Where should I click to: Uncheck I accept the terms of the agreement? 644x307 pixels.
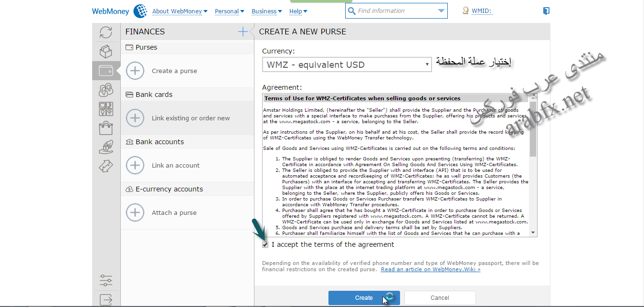265,244
